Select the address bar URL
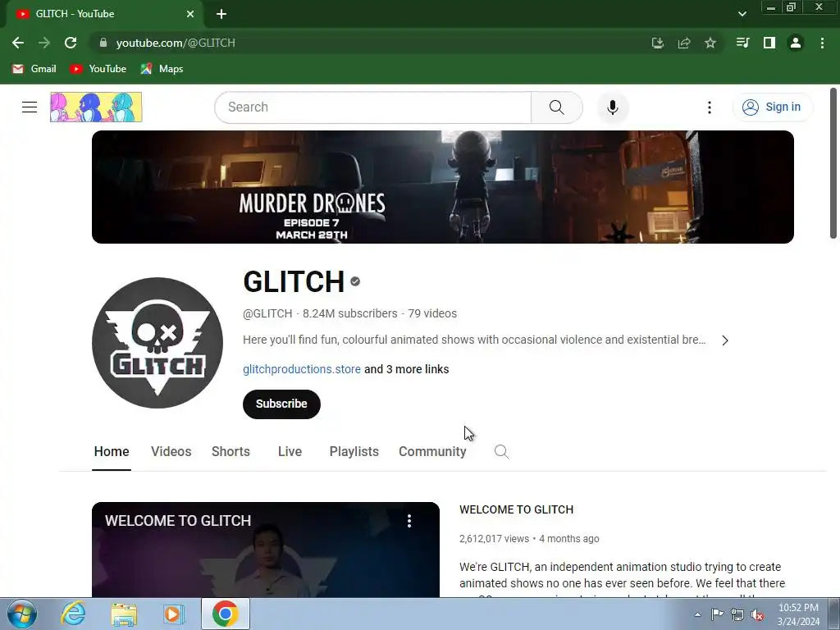 click(x=176, y=43)
